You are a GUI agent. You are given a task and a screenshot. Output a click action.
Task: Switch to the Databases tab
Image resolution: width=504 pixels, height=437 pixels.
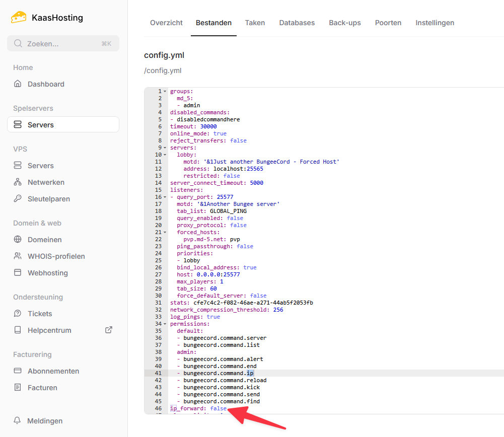[x=297, y=23]
